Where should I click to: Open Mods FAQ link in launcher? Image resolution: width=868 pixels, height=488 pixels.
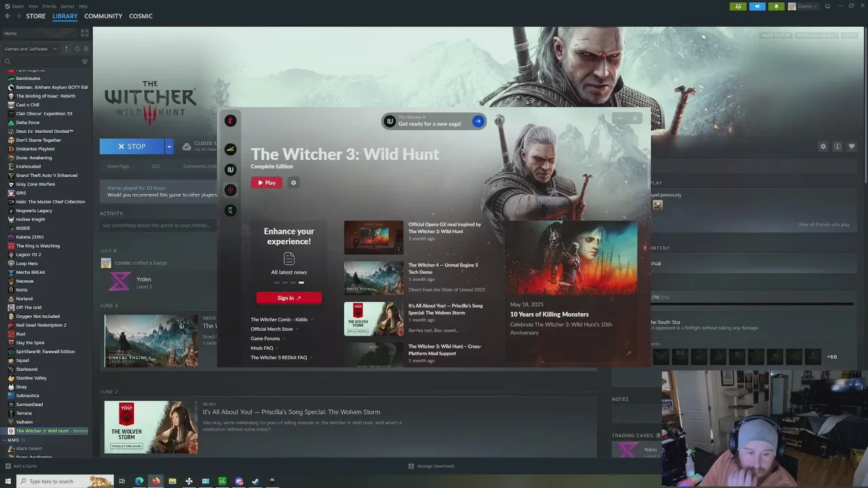point(262,348)
